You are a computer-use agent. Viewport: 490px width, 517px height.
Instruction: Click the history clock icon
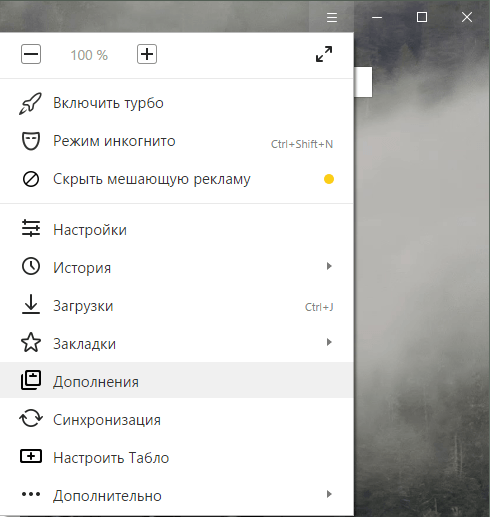click(31, 266)
